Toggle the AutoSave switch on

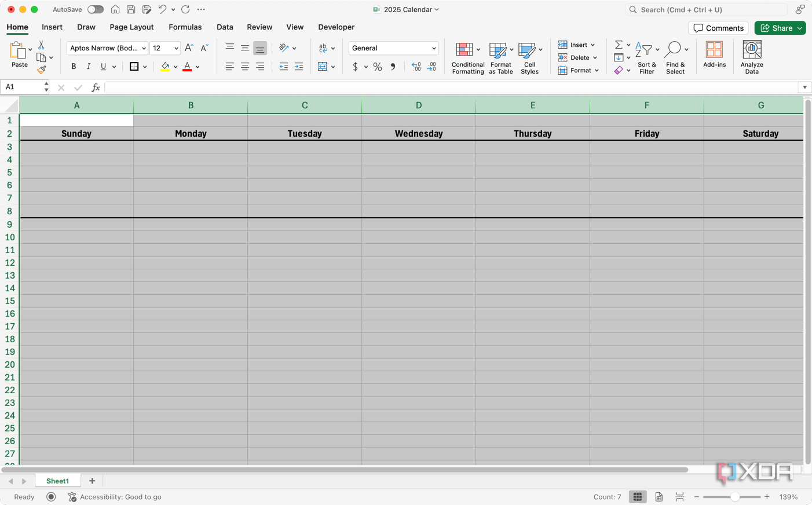96,9
